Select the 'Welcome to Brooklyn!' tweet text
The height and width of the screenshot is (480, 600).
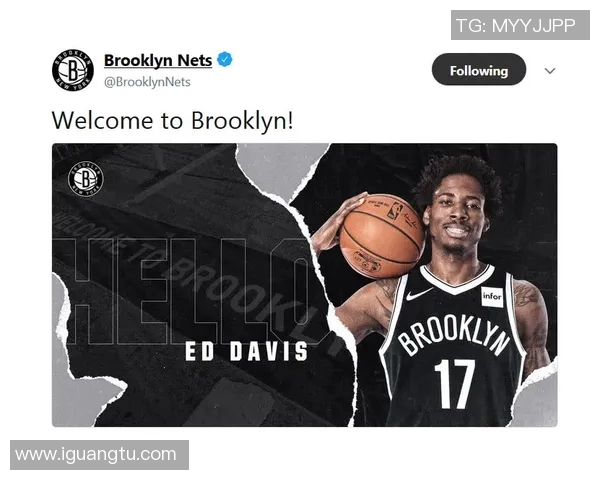[x=172, y=120]
